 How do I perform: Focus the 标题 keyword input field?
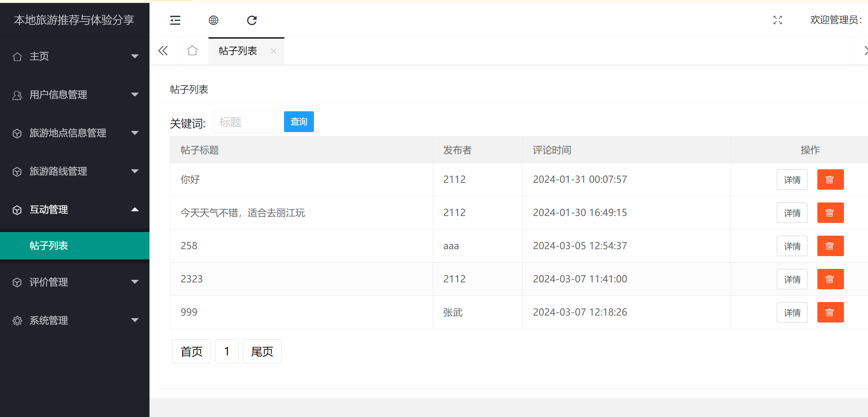246,122
